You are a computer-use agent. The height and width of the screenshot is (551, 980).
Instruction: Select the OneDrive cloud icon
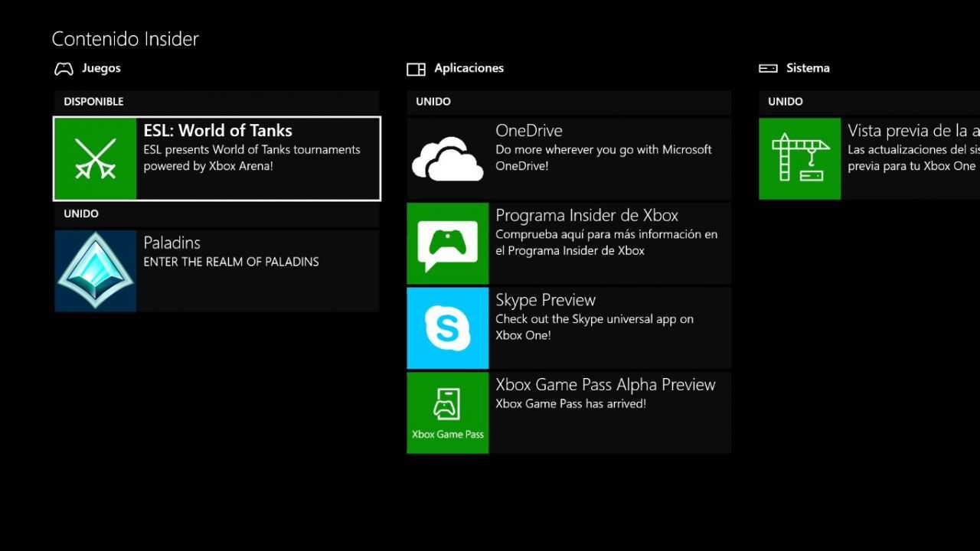pos(447,158)
